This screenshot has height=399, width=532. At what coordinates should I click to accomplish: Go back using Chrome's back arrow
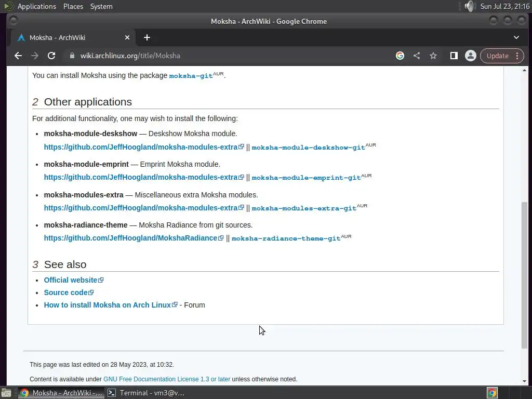18,56
